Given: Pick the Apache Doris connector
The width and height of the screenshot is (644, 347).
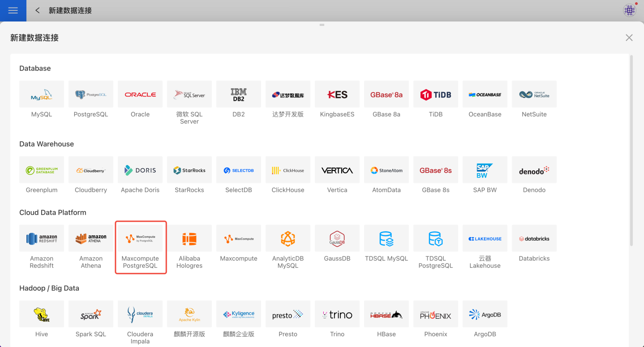Looking at the screenshot, I should point(140,170).
